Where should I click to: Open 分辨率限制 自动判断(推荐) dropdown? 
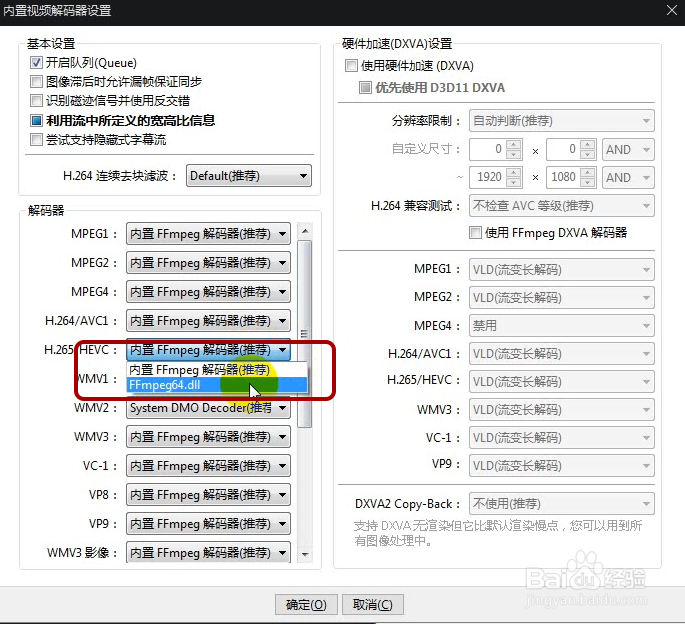point(562,121)
